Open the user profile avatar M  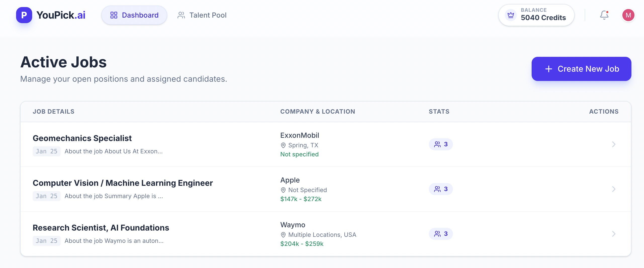pyautogui.click(x=628, y=15)
